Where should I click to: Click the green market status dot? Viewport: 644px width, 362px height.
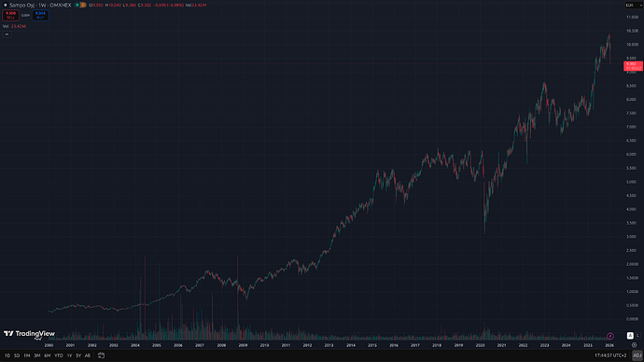point(77,5)
